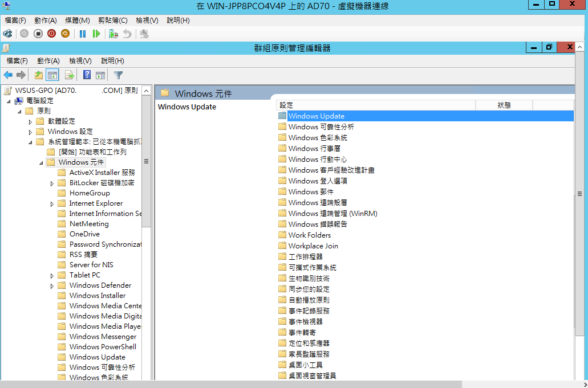
Task: Save VM state with the orange power icon
Action: [65, 34]
